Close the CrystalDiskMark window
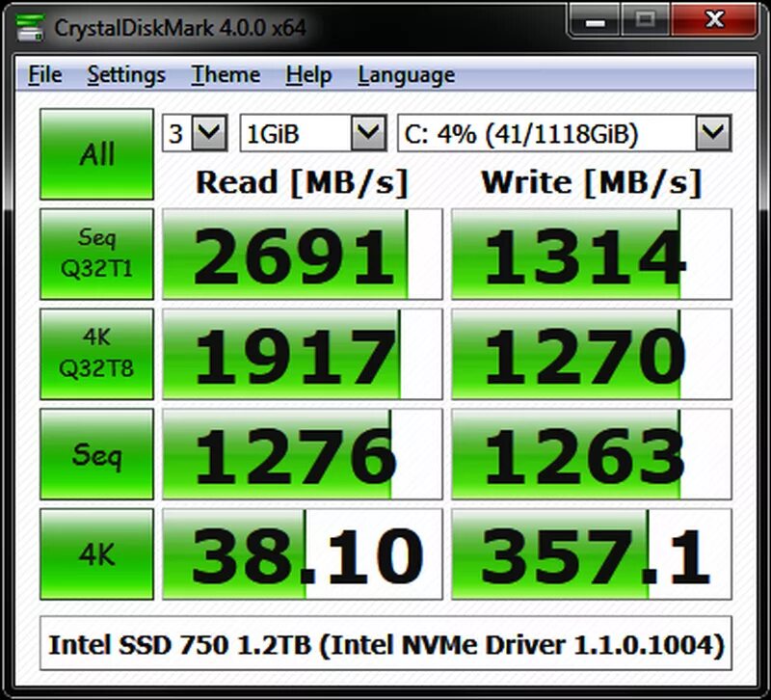Screen dimensions: 771x700 (714, 21)
